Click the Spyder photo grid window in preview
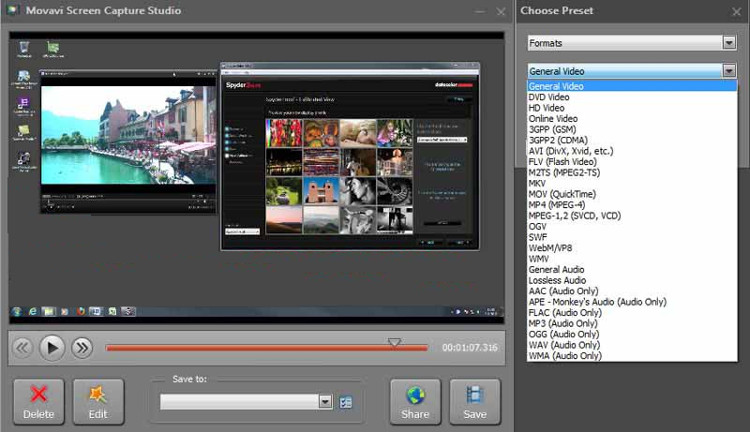Viewport: 750px width, 432px height. pos(350,156)
